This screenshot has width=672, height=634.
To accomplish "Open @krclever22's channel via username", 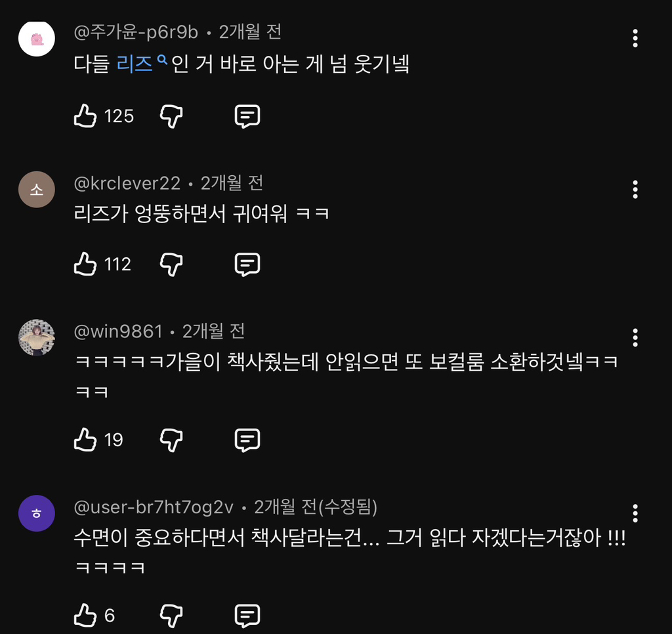I will [127, 183].
